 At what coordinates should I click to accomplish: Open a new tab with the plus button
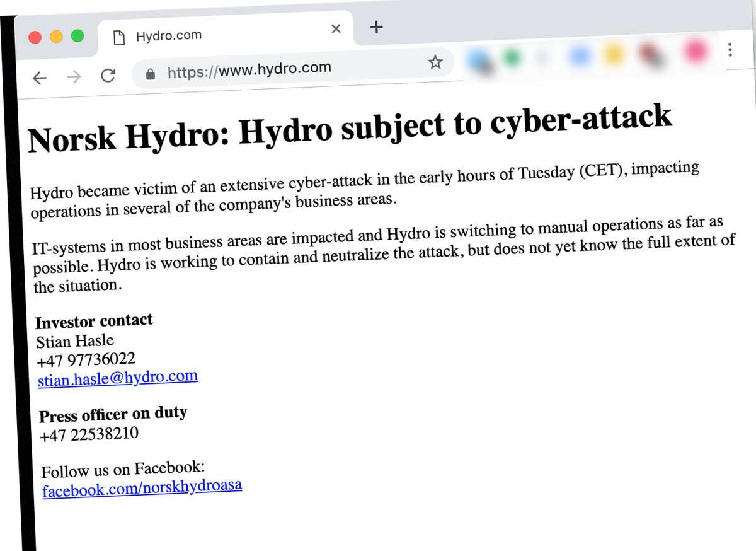375,27
